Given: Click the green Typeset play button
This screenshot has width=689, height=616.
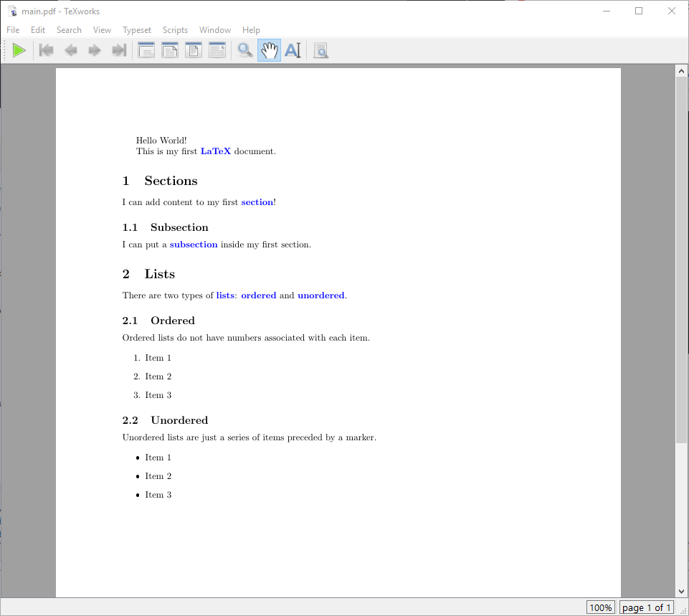Looking at the screenshot, I should [x=19, y=50].
